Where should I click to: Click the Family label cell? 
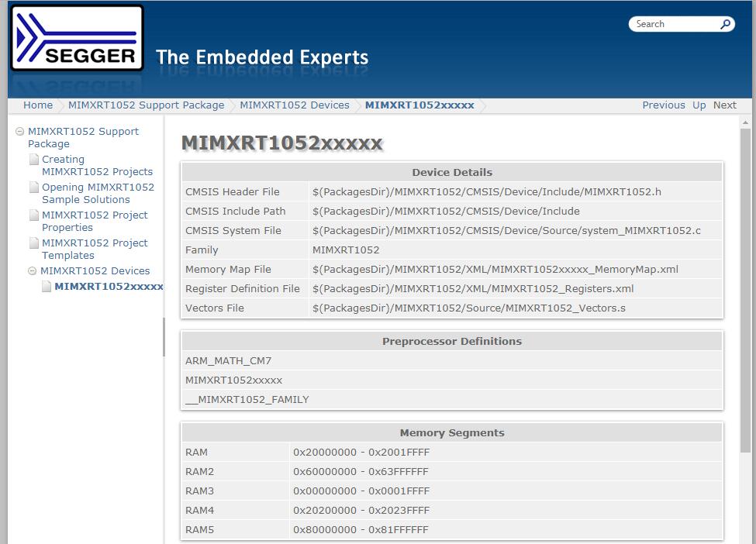[x=245, y=250]
